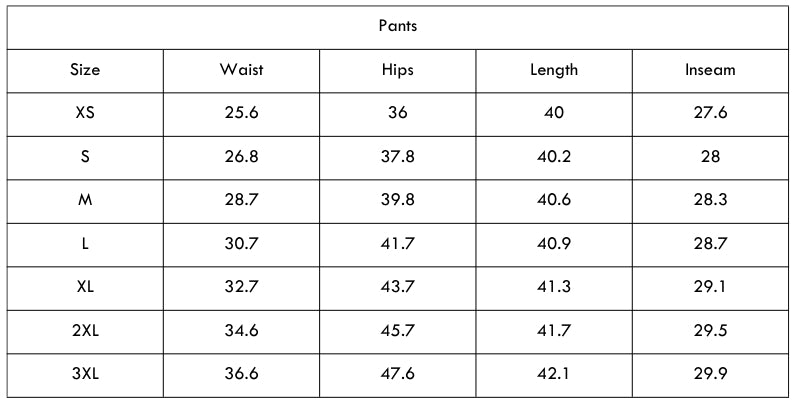
Task: Click the S hips value 37.8
Action: click(398, 157)
